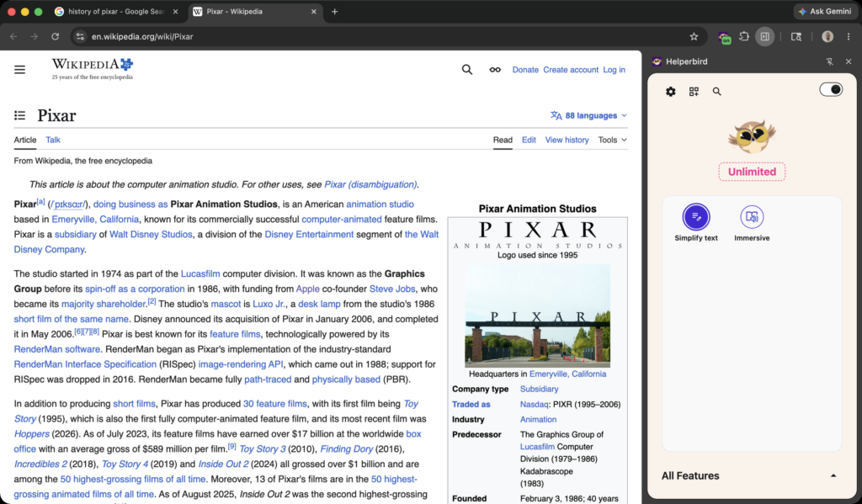Click the Helperbird extension icon in toolbar
This screenshot has width=862, height=504.
(x=724, y=37)
